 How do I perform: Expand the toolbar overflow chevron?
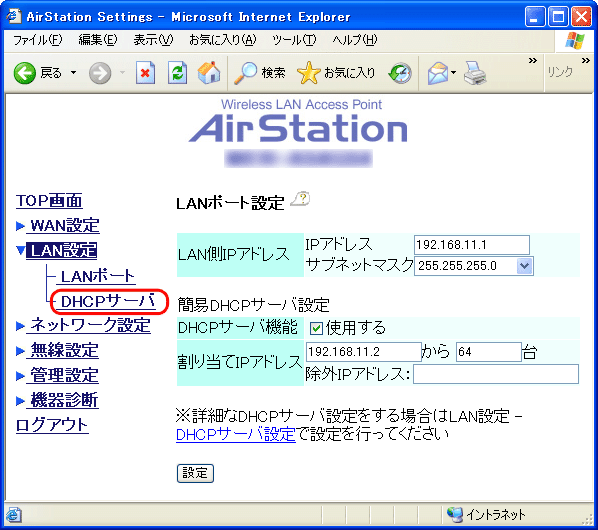tap(532, 61)
